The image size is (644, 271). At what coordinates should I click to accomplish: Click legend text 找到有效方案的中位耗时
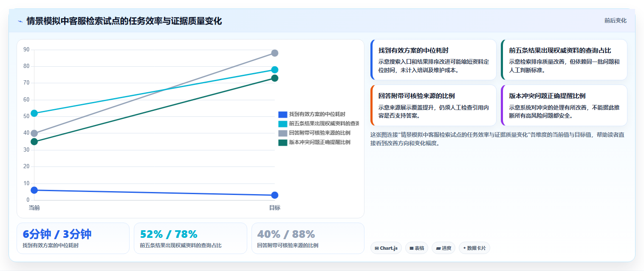[x=317, y=114]
